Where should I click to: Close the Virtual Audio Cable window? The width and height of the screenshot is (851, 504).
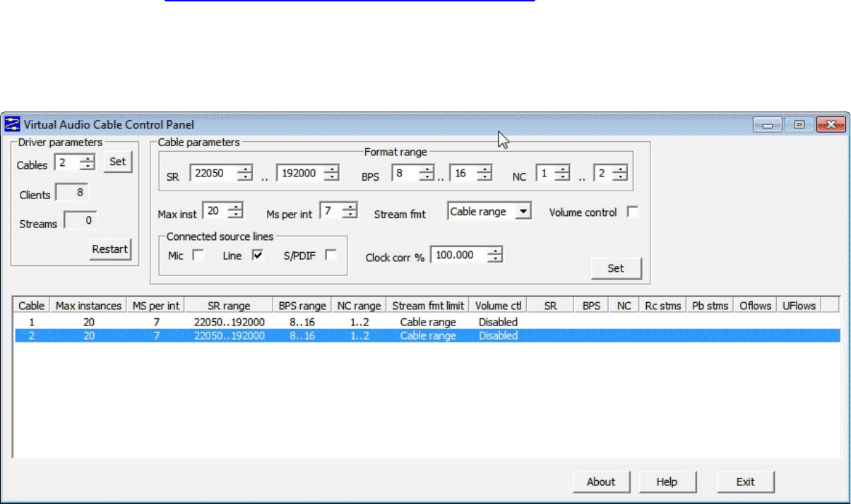point(830,125)
